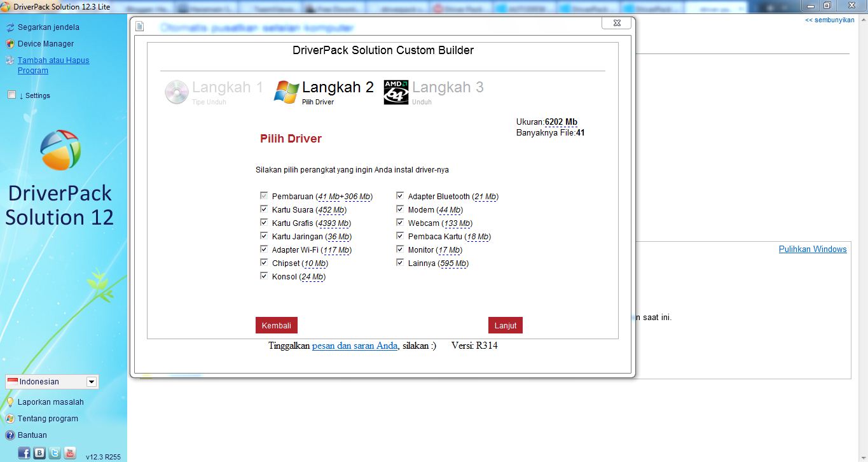Click the large DriverPack Solution logo
The image size is (868, 462).
click(60, 150)
